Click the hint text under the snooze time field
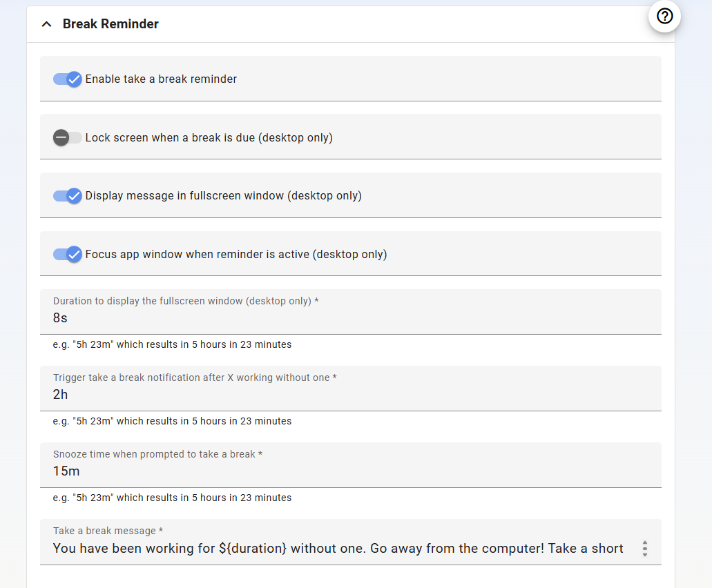 172,498
